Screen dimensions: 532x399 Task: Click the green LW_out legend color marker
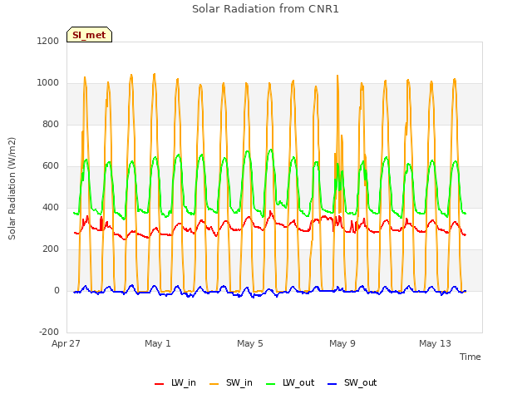point(271,384)
